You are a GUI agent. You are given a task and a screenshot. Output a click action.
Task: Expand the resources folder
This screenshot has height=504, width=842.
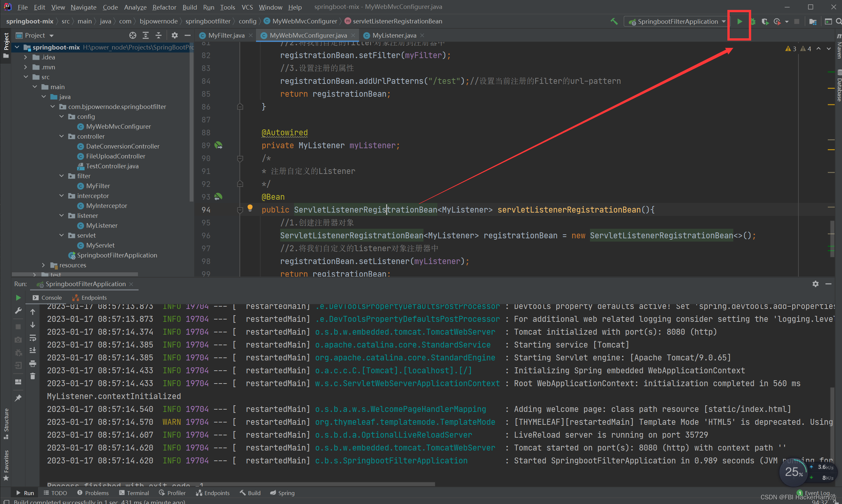pyautogui.click(x=43, y=265)
